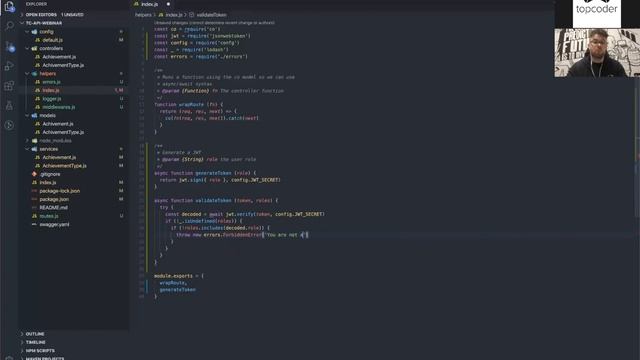Click the models folder icon
Screen dimensions: 640x360
click(35, 116)
